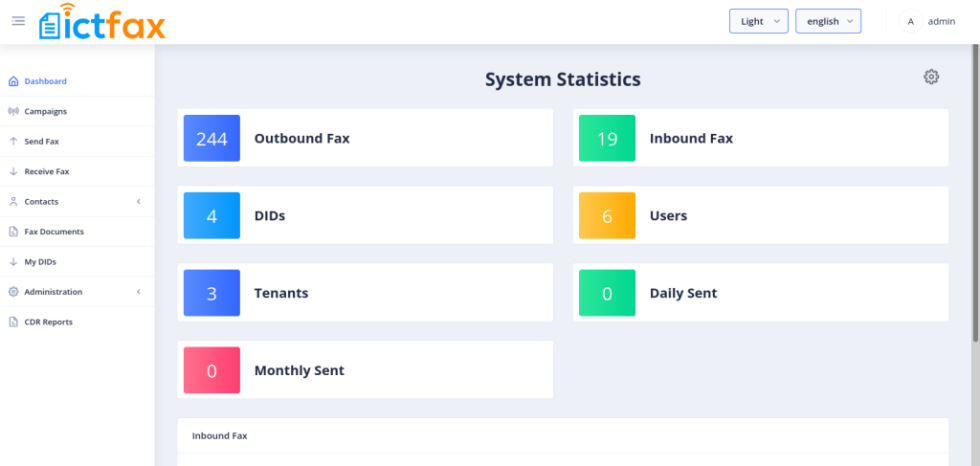This screenshot has width=980, height=466.
Task: Click the Inbound Fax statistics card
Action: pos(760,138)
